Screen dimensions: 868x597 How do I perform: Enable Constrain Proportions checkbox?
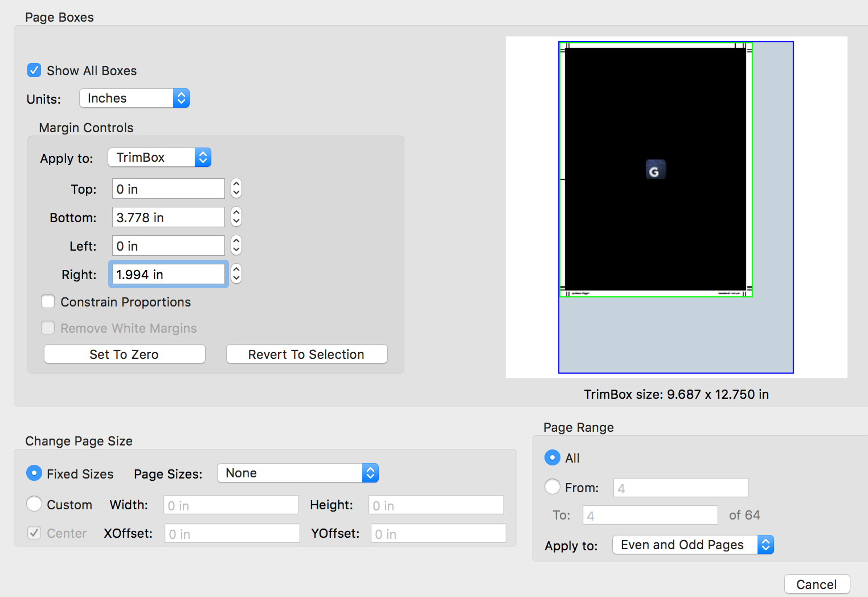point(48,301)
